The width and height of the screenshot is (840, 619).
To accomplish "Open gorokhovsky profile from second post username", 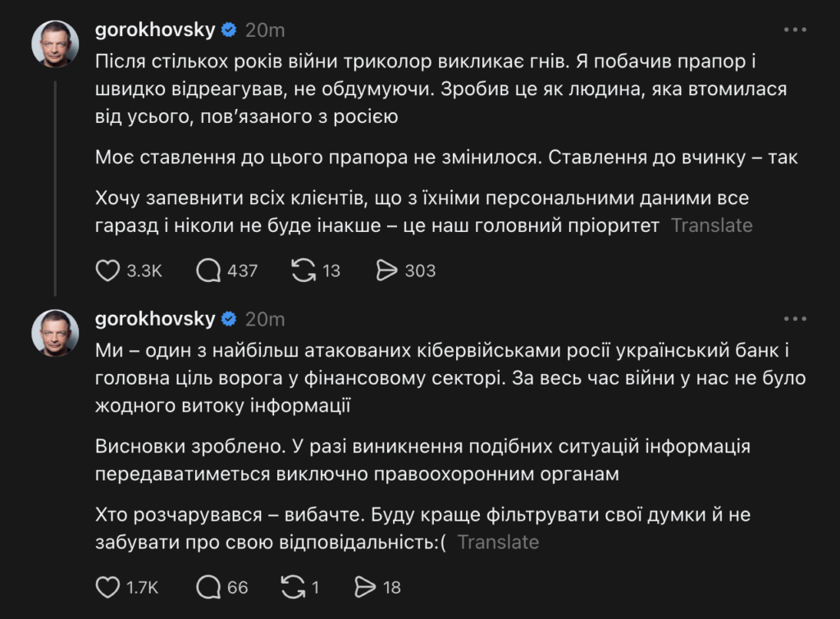I will 155,319.
